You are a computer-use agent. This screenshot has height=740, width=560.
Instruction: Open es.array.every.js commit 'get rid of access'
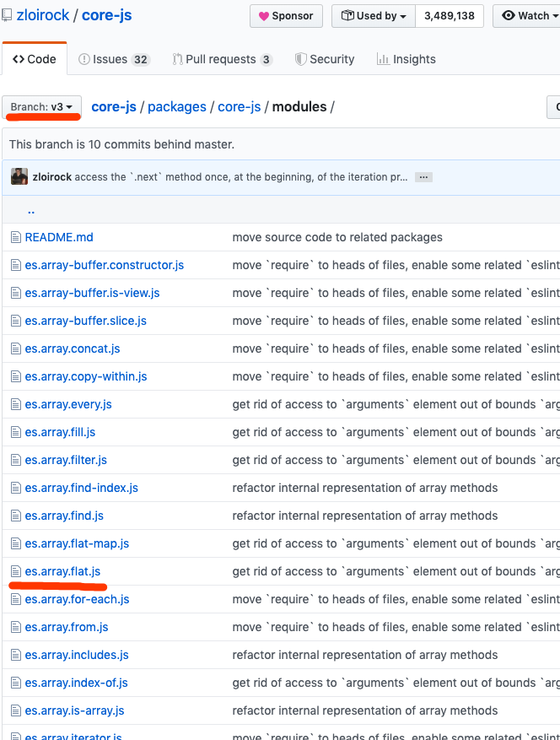pos(396,404)
